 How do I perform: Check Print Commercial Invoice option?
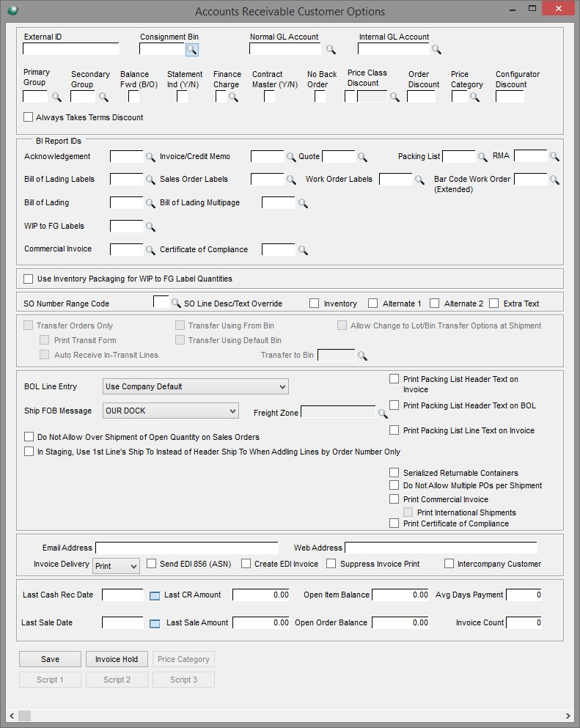point(394,499)
